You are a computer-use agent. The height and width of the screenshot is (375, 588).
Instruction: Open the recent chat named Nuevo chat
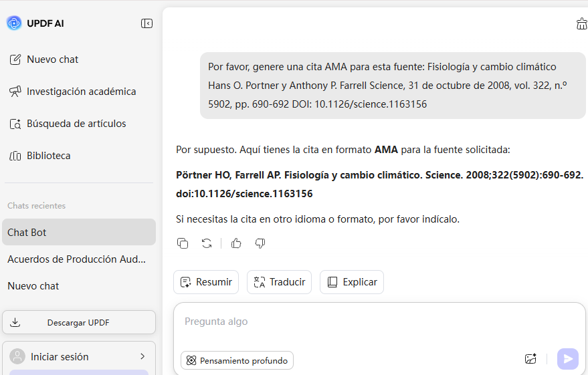(x=33, y=286)
